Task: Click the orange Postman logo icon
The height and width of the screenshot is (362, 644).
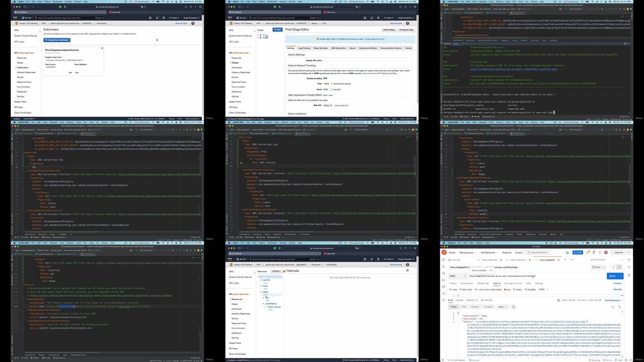Action: 444,252
